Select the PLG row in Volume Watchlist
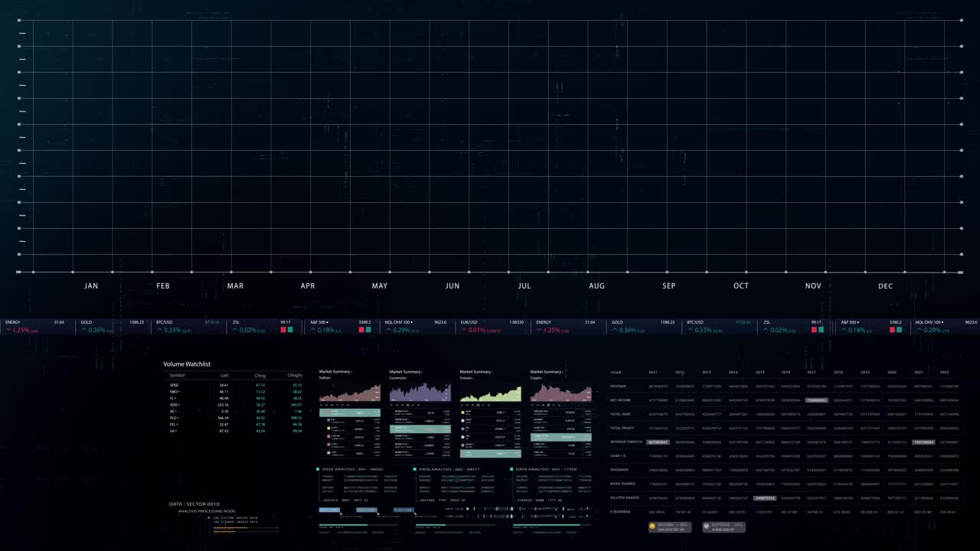Screen dimensions: 980x551 coord(235,418)
